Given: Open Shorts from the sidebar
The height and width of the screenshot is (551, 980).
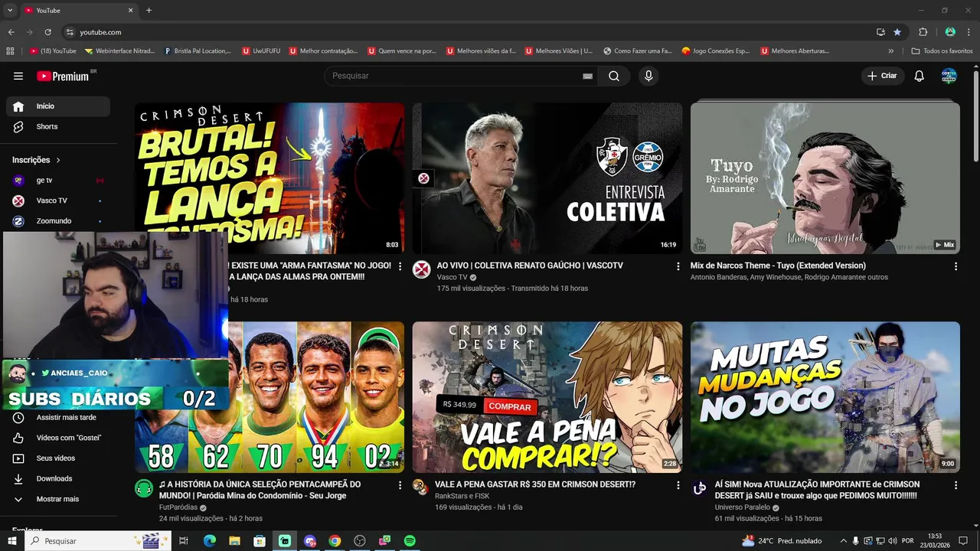Looking at the screenshot, I should click(58, 126).
